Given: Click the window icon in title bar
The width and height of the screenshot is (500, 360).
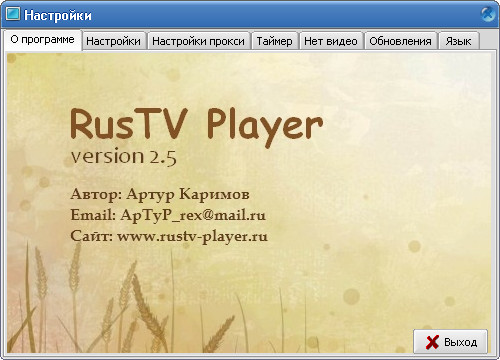Looking at the screenshot, I should tap(13, 14).
